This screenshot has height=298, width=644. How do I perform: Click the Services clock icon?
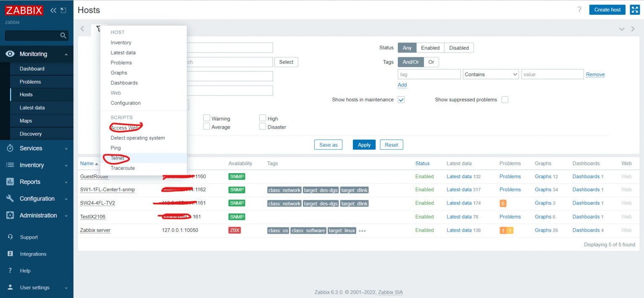pyautogui.click(x=11, y=148)
